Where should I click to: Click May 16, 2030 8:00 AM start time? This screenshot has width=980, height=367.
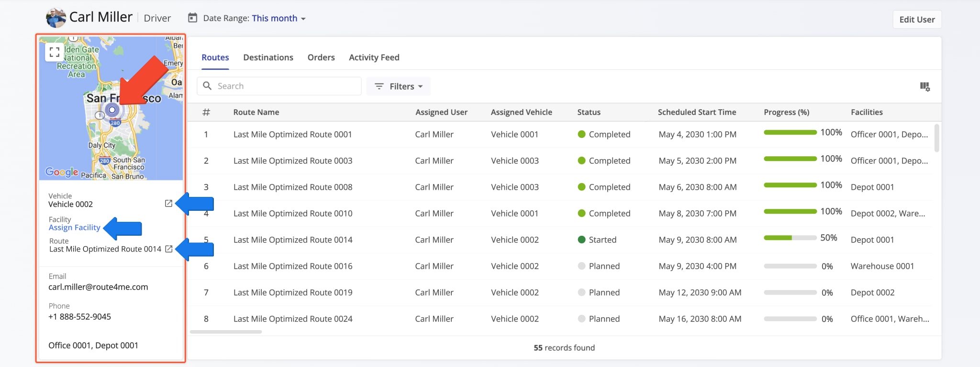(x=700, y=319)
